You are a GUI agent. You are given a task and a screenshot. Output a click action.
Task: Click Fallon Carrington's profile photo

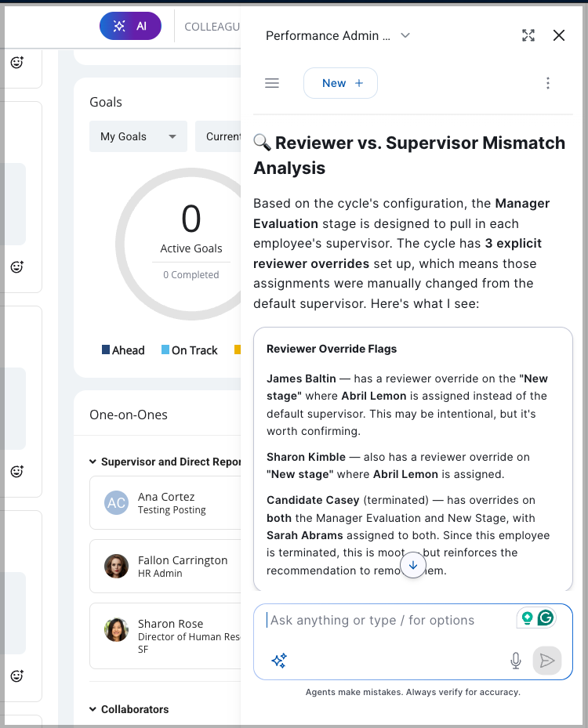[117, 566]
